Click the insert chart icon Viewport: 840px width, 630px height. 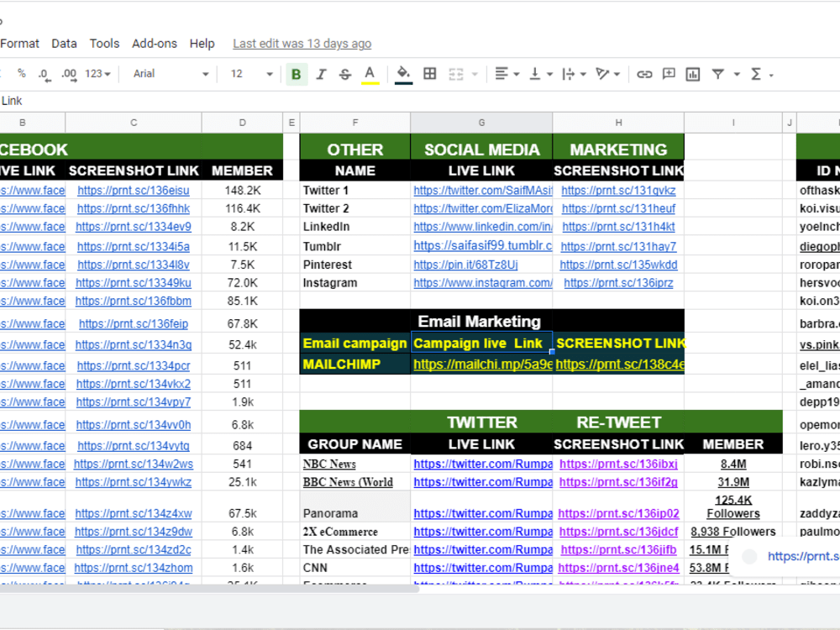point(693,74)
